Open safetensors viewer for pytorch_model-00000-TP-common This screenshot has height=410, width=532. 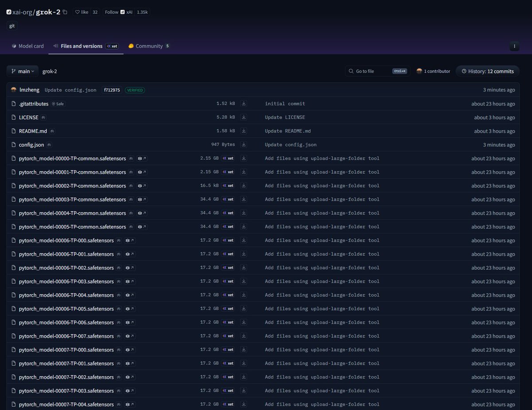point(142,158)
